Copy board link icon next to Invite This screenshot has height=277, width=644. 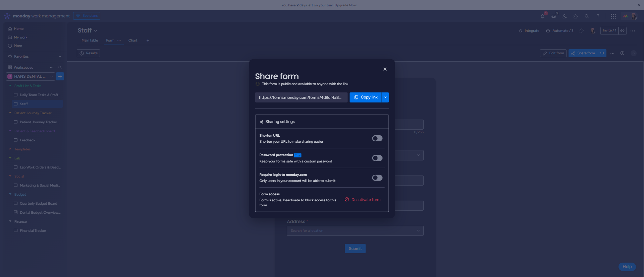coord(623,30)
